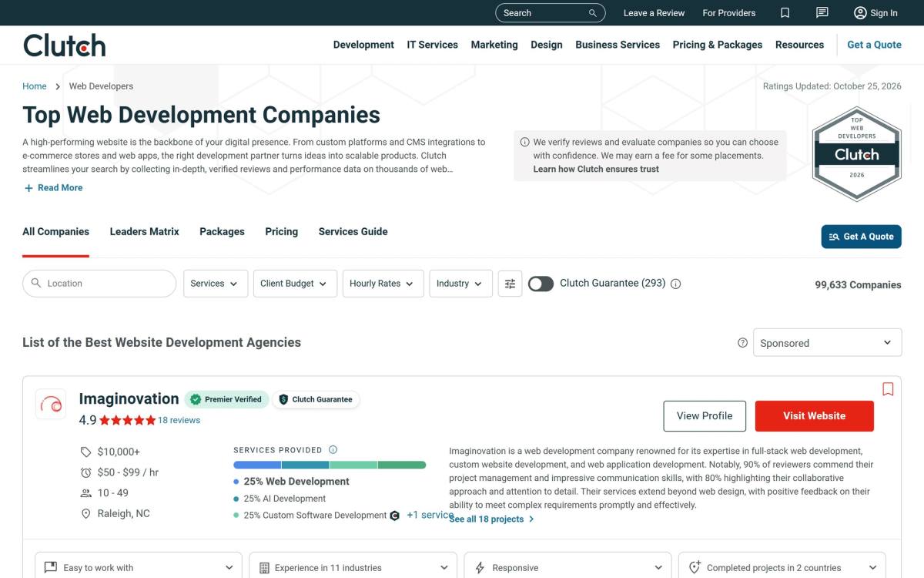
Task: Expand Completed projects in 2 countries panel
Action: (782, 567)
